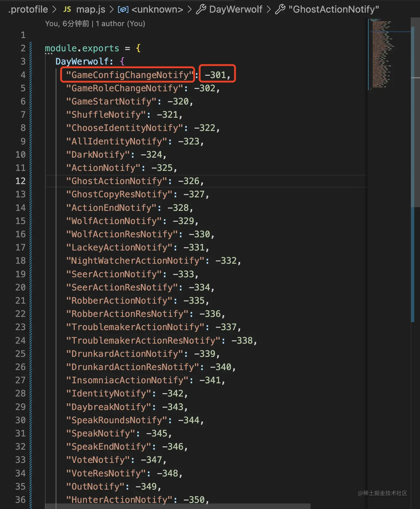Click the "WolfActionNotify" key
This screenshot has width=420, height=509.
114,221
